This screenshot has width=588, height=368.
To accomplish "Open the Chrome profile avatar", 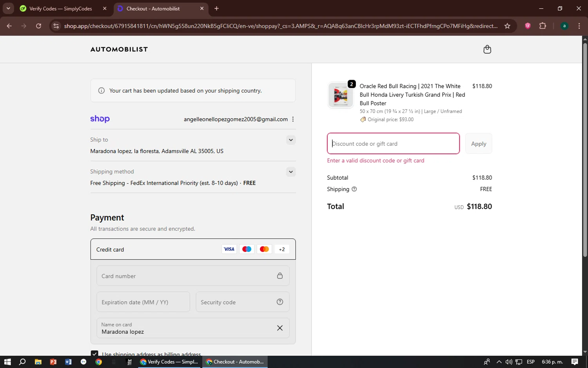I will pos(564,26).
